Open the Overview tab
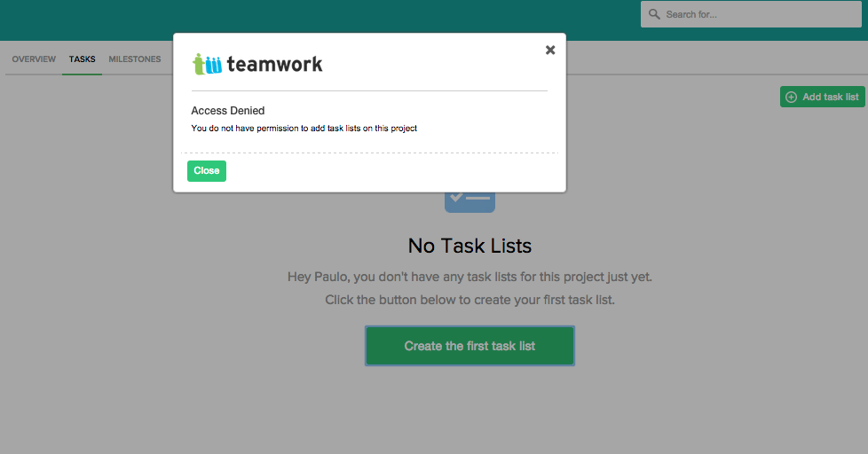 (x=34, y=59)
